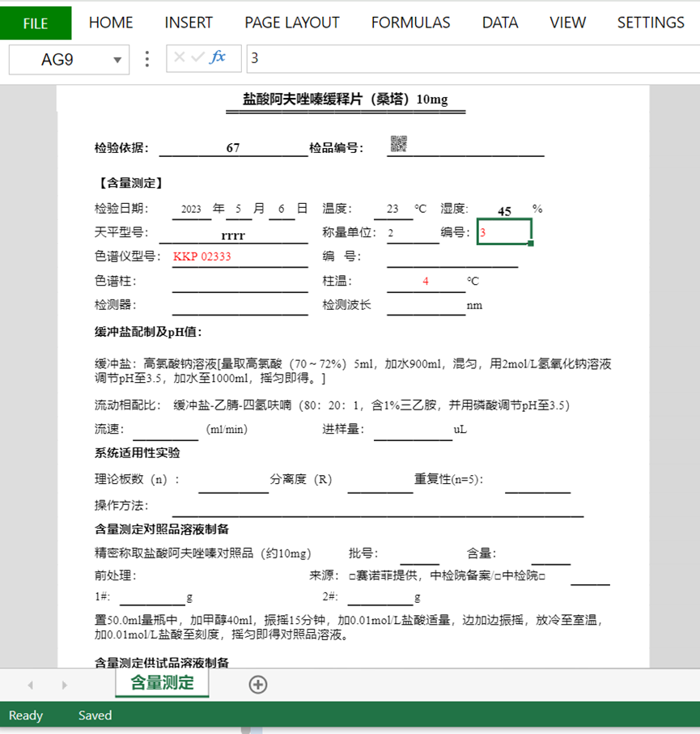Click the previous sheet navigation arrow
This screenshot has height=734, width=700.
(30, 685)
